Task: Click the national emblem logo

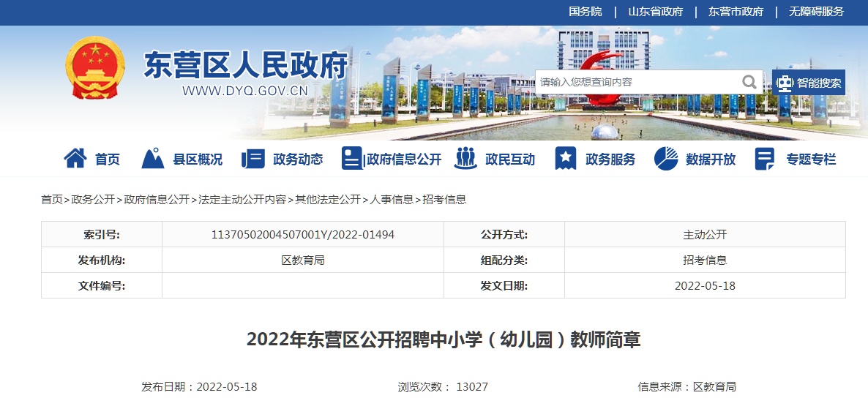Action: tap(94, 68)
